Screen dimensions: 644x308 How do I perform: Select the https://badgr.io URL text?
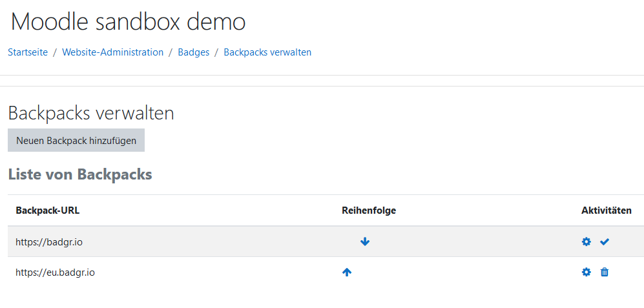pos(49,242)
